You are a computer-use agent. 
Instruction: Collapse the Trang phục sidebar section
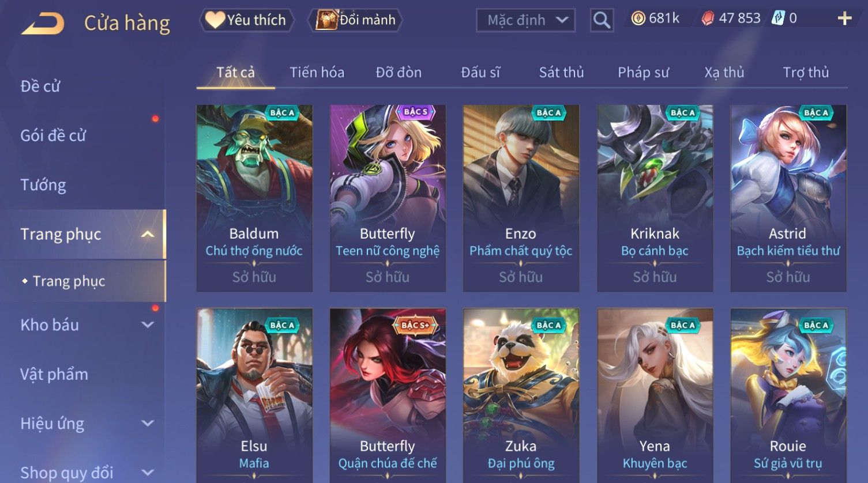click(148, 234)
